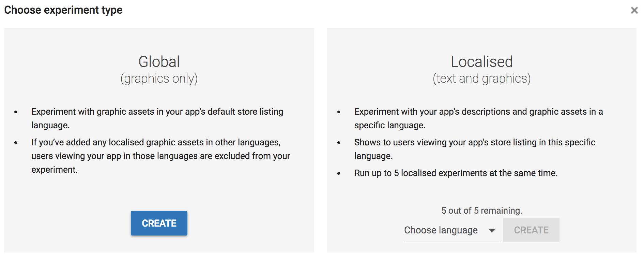Select the Localised heading
644x258 pixels.
point(482,62)
